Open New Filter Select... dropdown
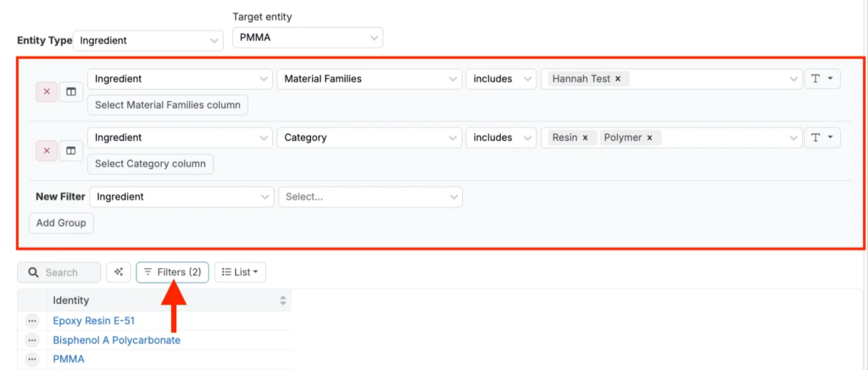The image size is (868, 370). point(370,196)
